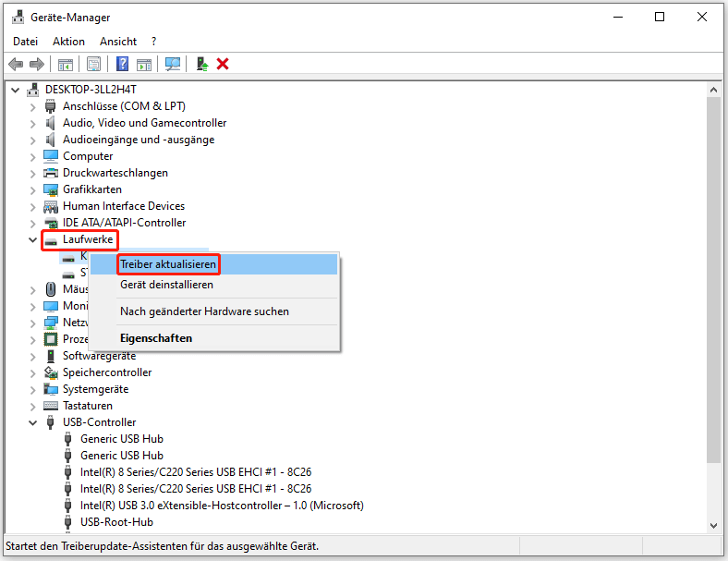Click the Prozessoren chip icon
The image size is (728, 561).
click(x=51, y=339)
